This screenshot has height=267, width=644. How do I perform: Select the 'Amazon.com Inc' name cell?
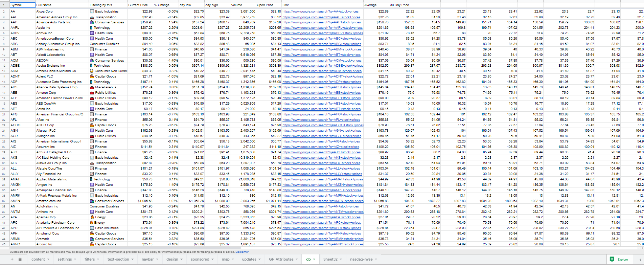(62, 201)
